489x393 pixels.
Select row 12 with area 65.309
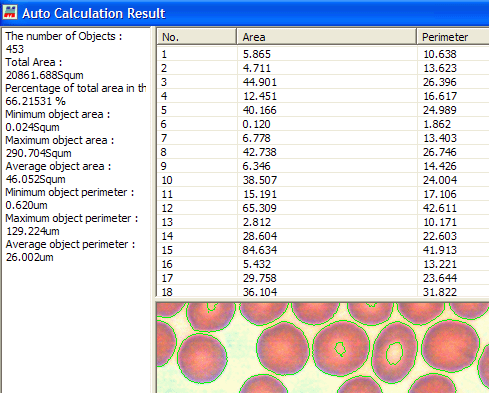point(323,208)
